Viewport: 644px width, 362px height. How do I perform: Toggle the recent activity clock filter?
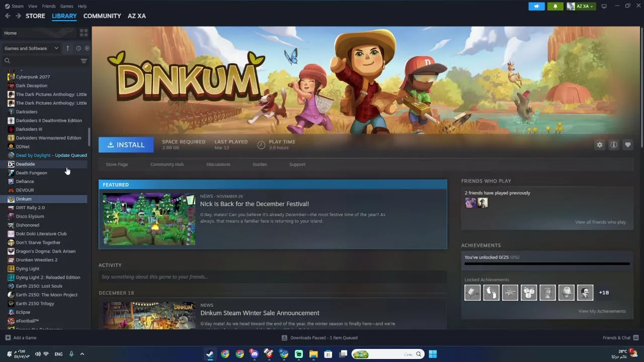tap(78, 48)
